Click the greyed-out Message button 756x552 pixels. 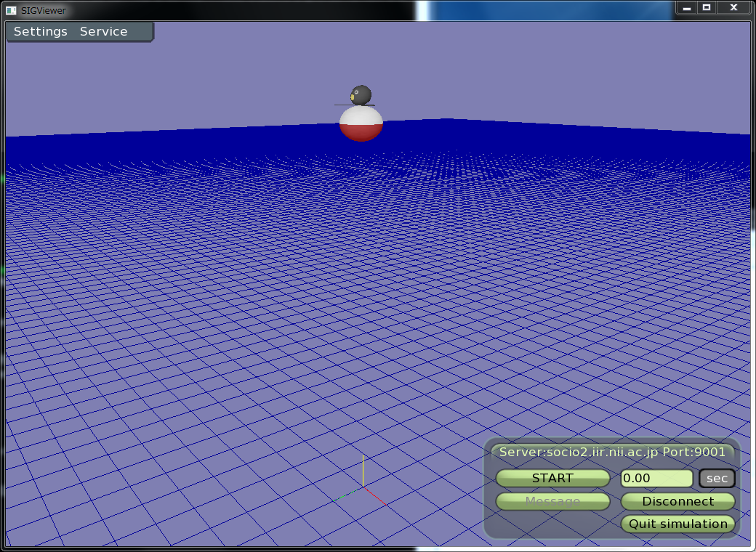[x=552, y=502]
